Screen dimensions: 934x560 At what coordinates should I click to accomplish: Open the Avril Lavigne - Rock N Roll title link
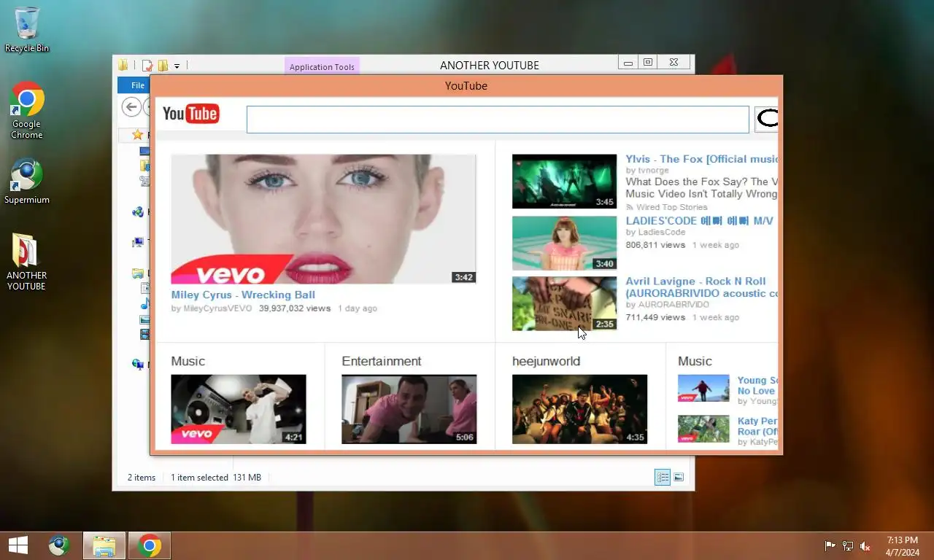[x=701, y=287]
